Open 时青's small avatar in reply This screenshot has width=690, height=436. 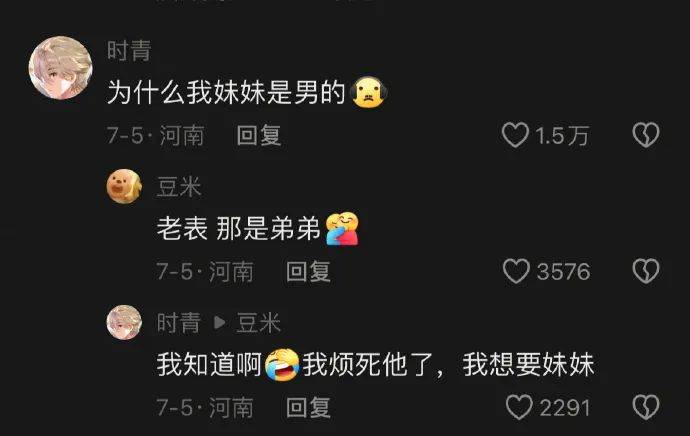click(124, 322)
